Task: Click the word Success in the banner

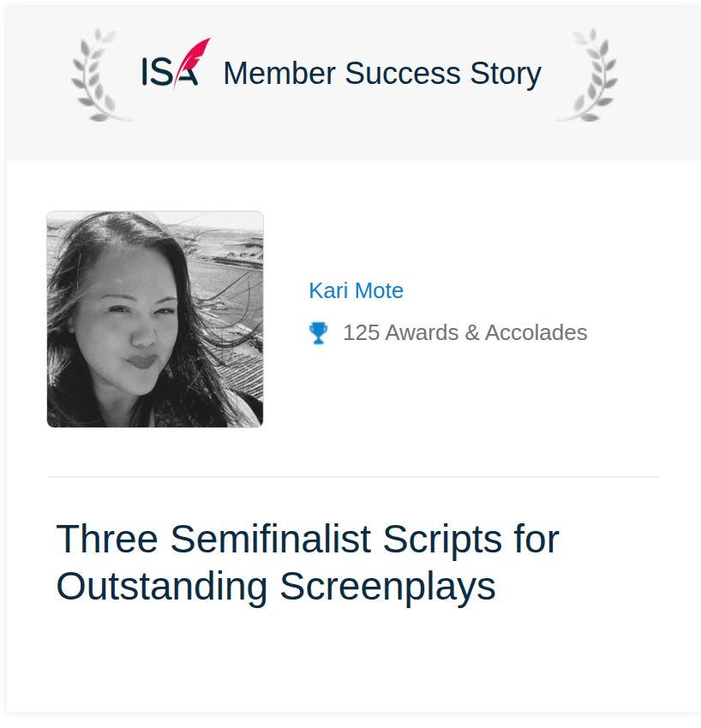Action: click(403, 74)
